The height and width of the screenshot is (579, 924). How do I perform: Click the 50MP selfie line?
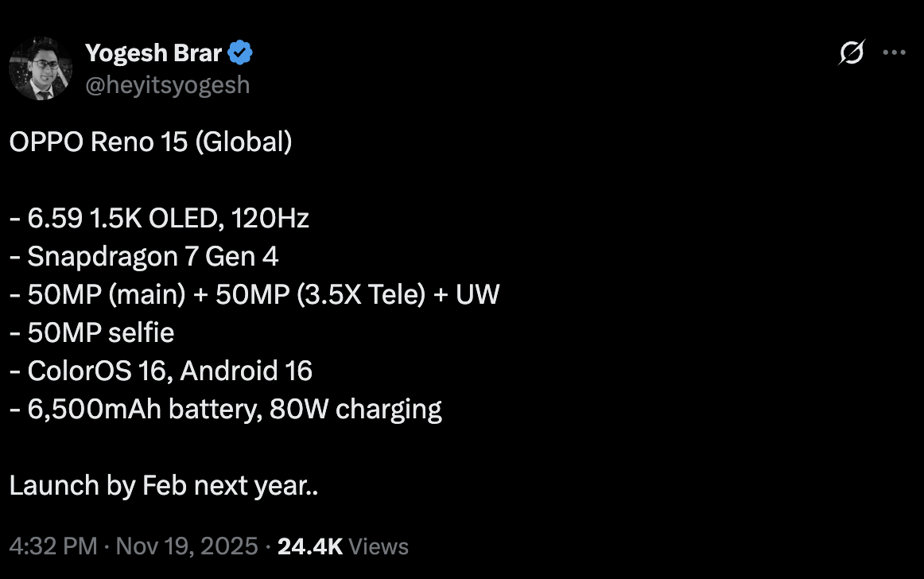91,332
